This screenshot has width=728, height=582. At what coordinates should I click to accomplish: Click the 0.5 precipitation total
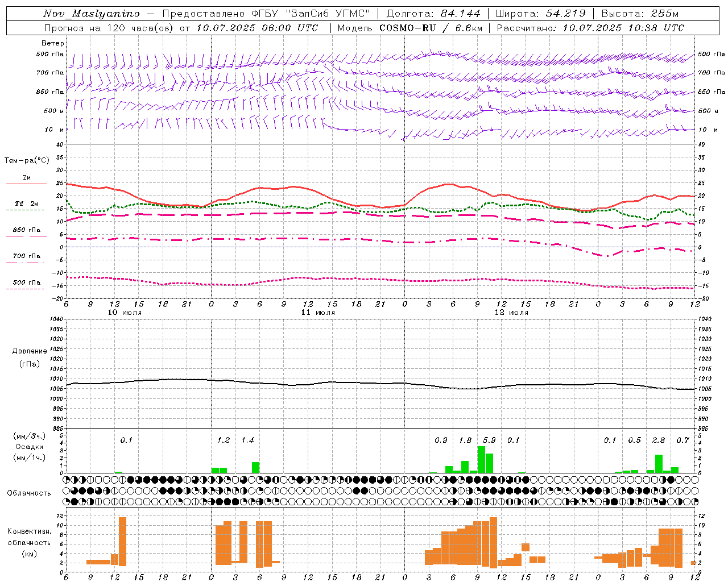click(634, 440)
